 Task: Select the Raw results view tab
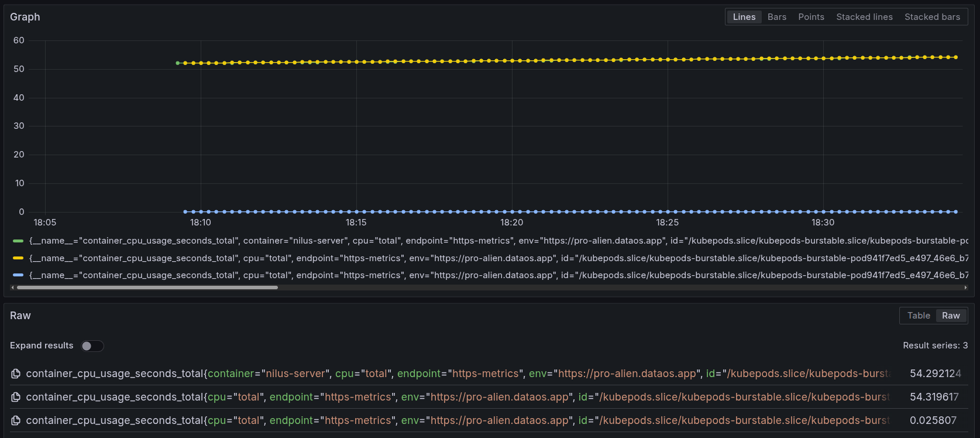[x=951, y=316]
